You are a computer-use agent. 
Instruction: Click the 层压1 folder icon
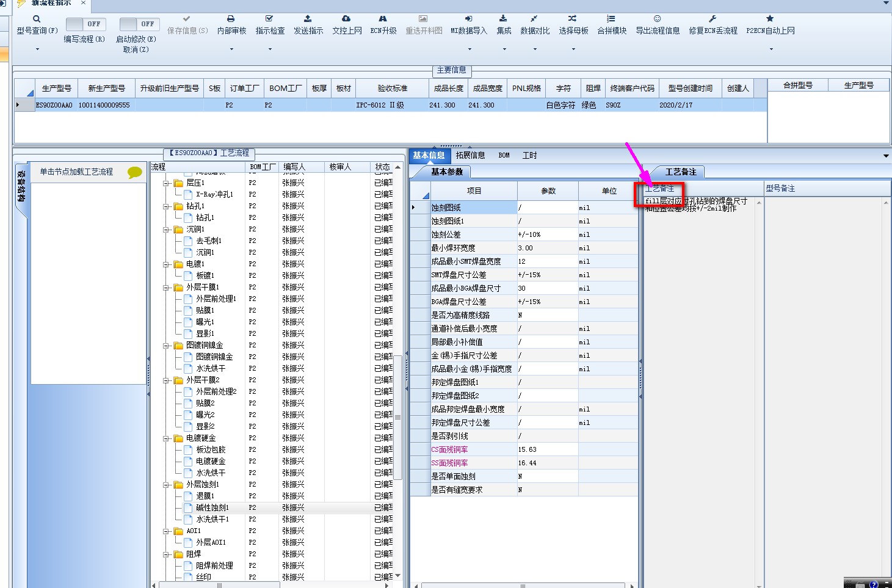pos(178,183)
